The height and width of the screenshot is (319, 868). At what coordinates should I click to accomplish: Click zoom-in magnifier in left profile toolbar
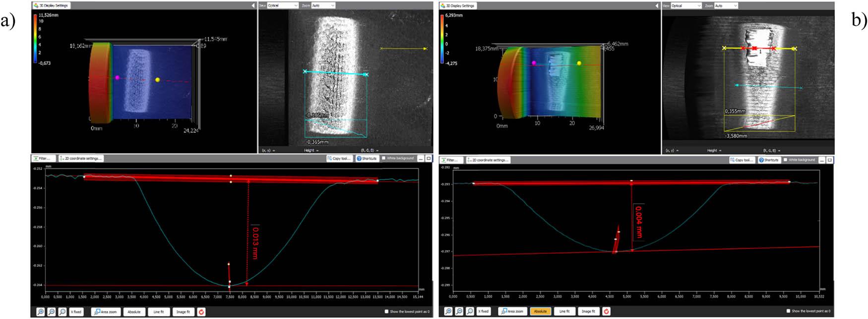[41, 312]
